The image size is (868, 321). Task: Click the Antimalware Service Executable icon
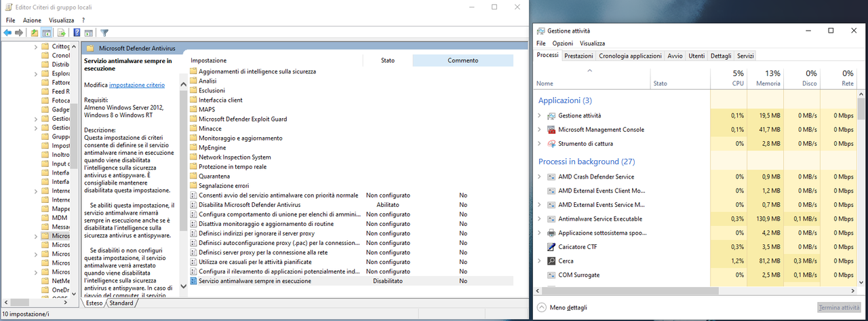(551, 219)
